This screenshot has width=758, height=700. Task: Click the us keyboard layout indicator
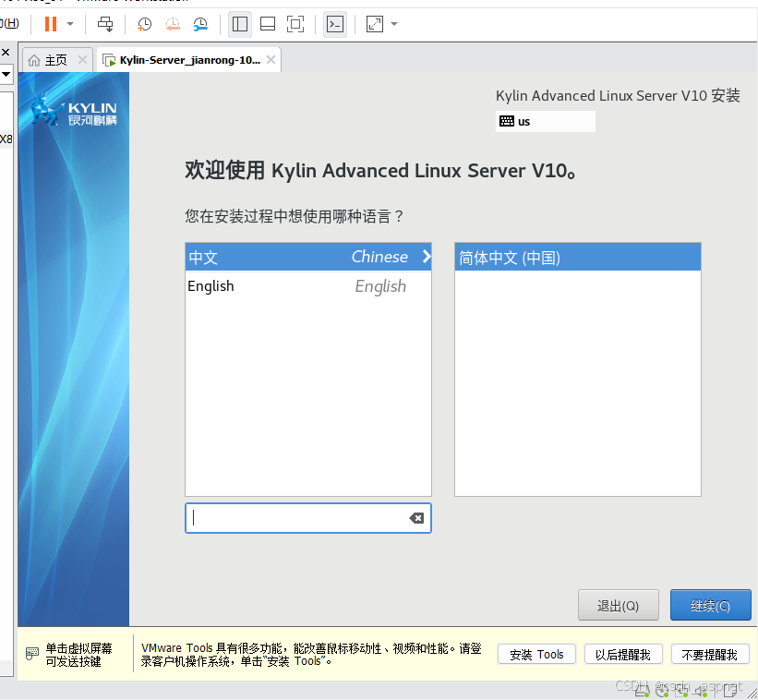pyautogui.click(x=546, y=121)
